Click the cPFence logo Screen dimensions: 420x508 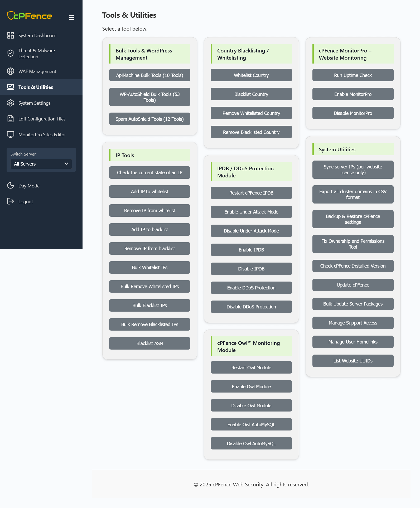tap(30, 16)
